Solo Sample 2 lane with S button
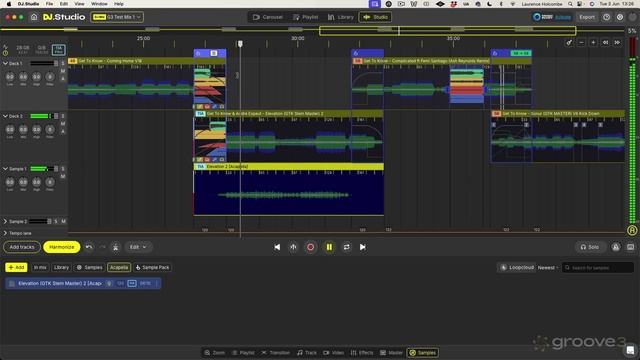 point(56,221)
